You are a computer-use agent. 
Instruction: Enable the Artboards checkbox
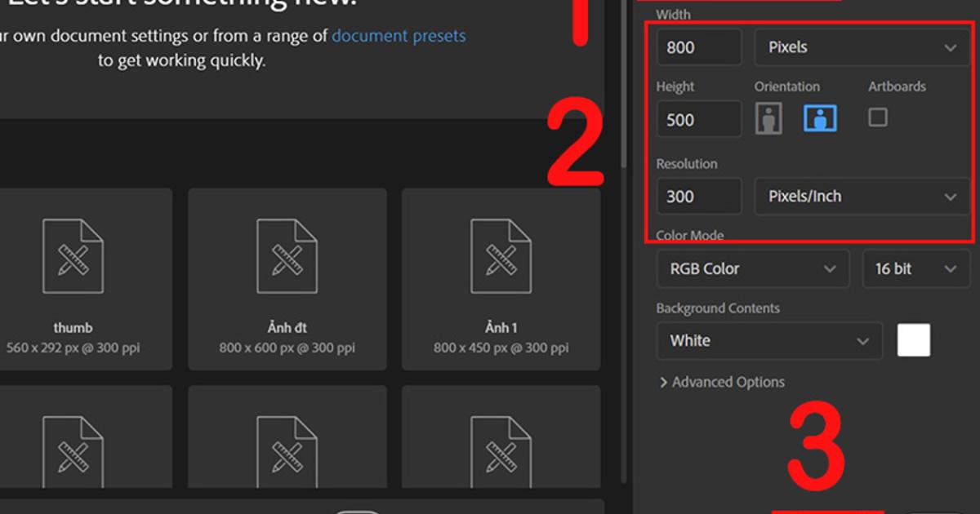point(878,117)
